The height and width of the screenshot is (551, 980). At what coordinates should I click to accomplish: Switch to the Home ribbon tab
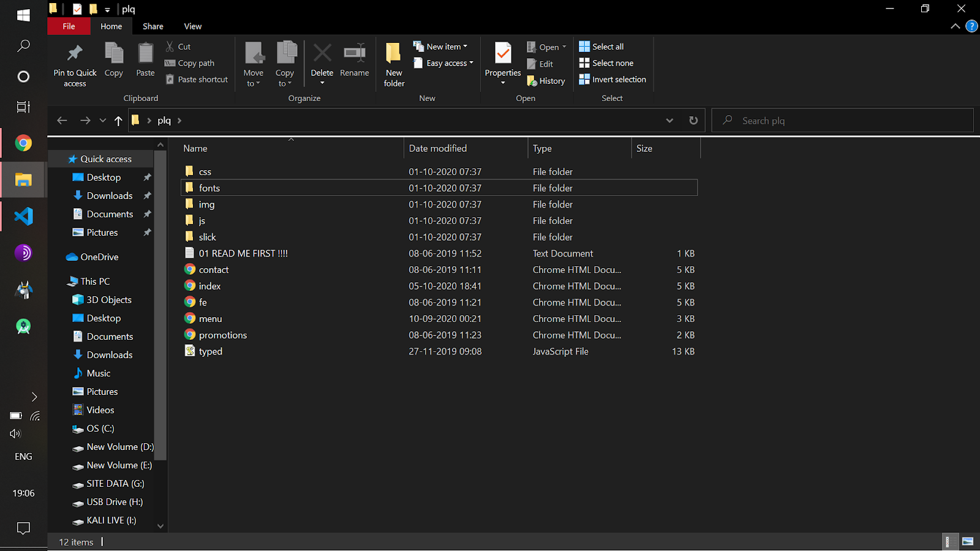pos(111,26)
